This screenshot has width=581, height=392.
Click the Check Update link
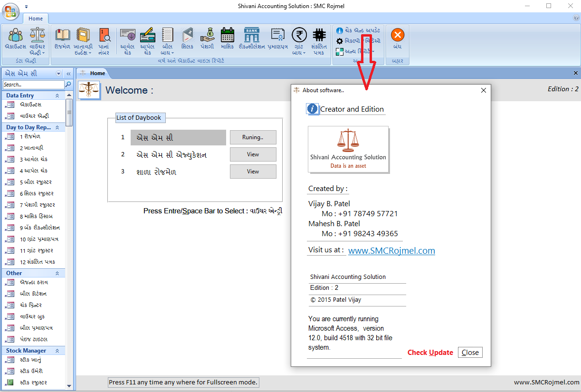pyautogui.click(x=430, y=352)
